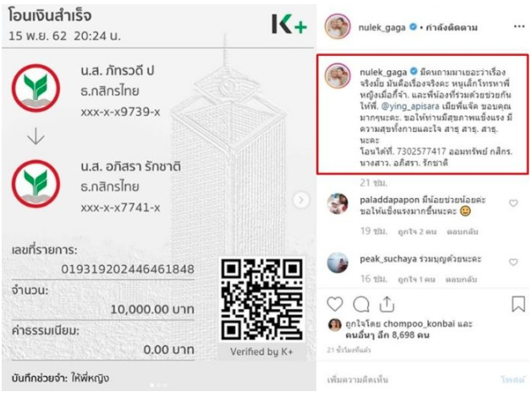Click the Post comment button
The width and height of the screenshot is (532, 397).
[x=513, y=380]
